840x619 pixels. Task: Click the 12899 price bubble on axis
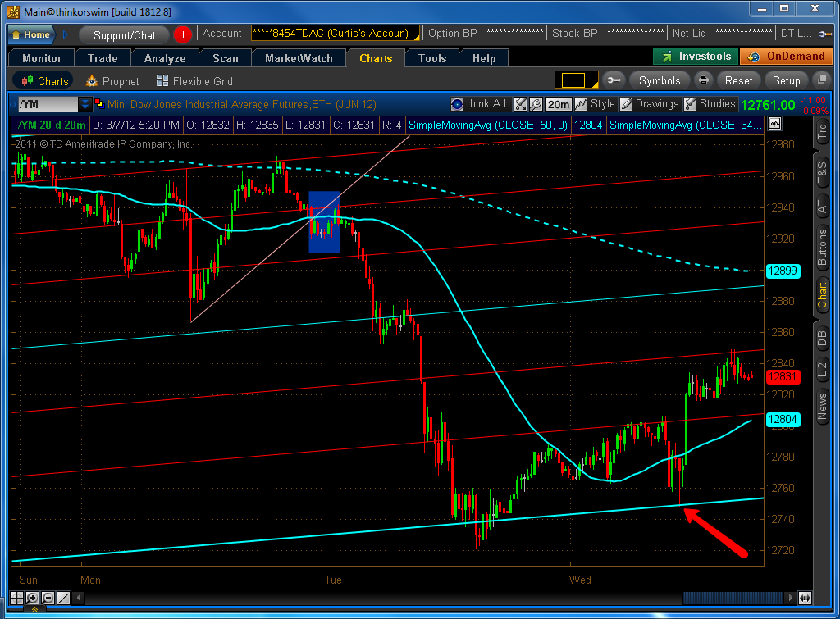click(783, 271)
